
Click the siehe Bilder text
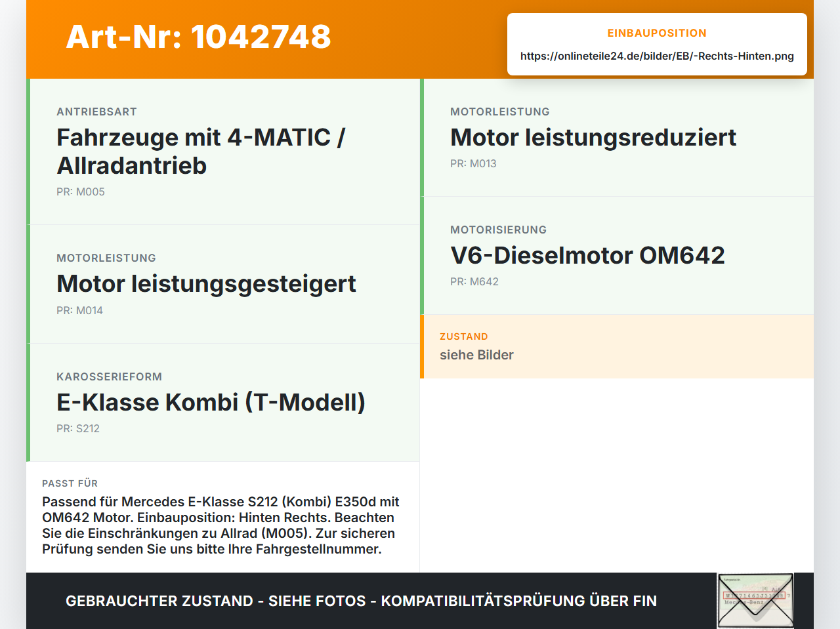476,355
